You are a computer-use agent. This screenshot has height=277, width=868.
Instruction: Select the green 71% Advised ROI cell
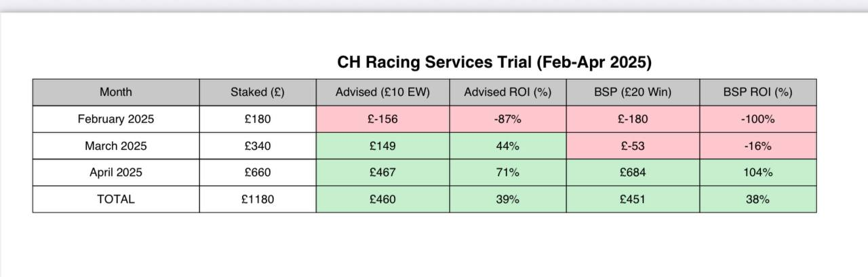[x=507, y=172]
